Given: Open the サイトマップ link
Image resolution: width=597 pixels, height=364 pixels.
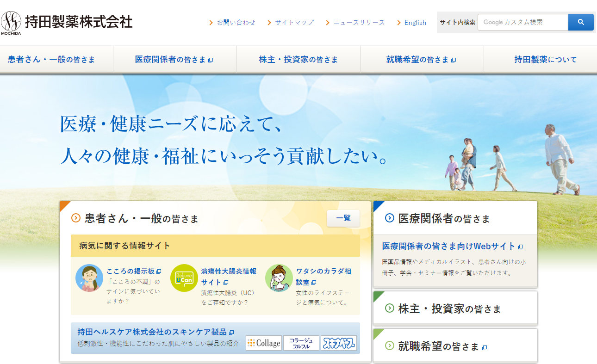Looking at the screenshot, I should 294,22.
